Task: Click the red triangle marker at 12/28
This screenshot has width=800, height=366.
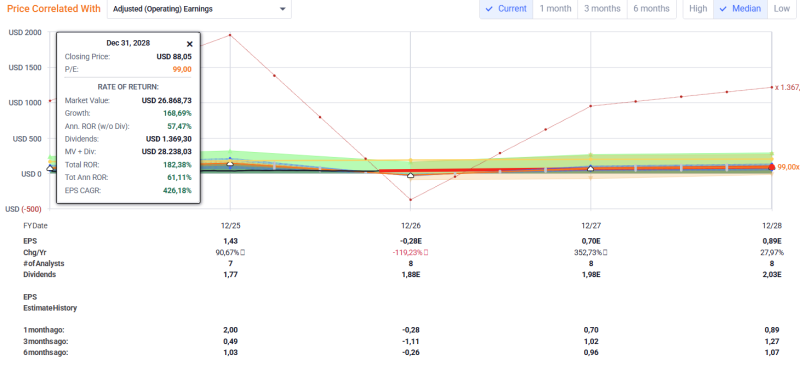Action: 771,166
